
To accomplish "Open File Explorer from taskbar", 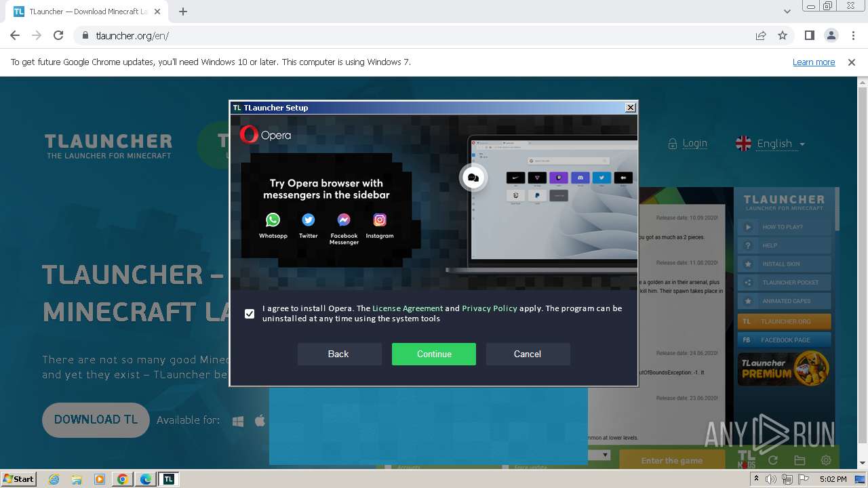I will tap(77, 479).
